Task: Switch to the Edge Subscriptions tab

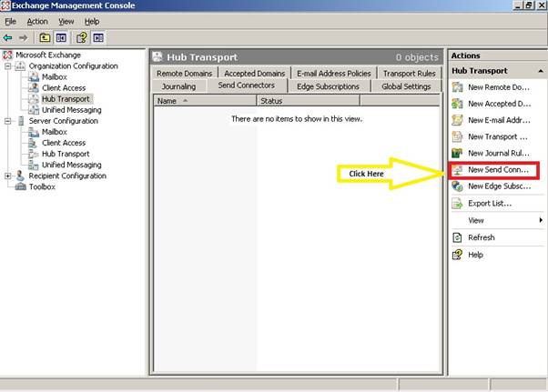Action: pyautogui.click(x=328, y=86)
